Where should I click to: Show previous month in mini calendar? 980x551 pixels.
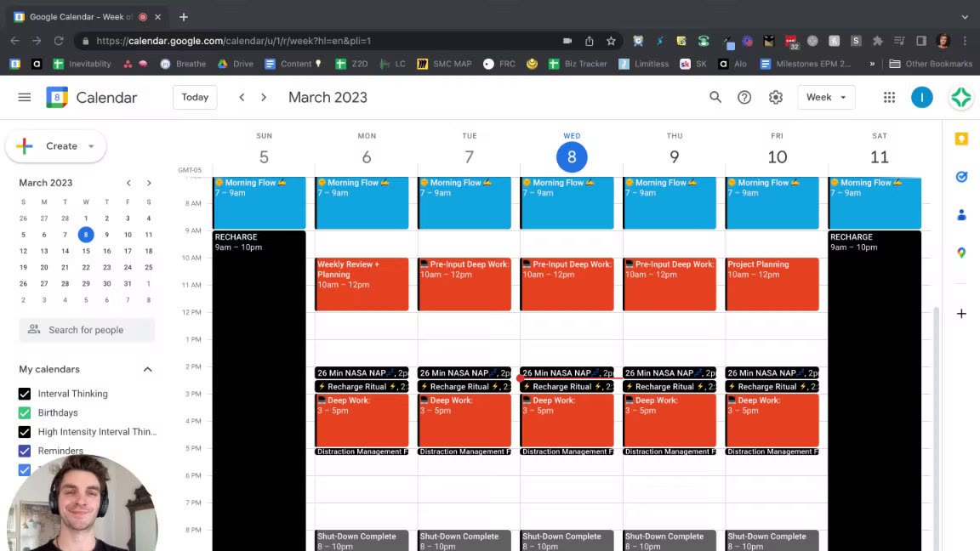(128, 183)
